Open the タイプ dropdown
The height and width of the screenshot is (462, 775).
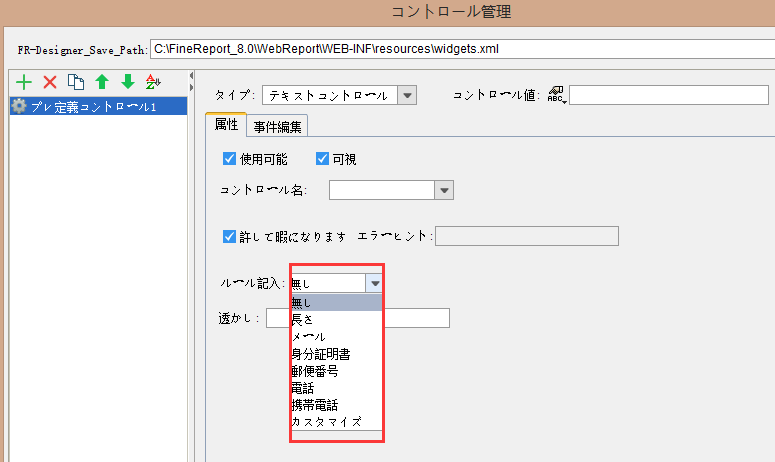(x=407, y=95)
